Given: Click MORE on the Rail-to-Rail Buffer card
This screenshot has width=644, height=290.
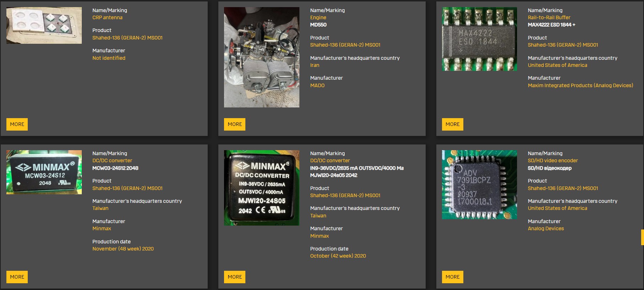Looking at the screenshot, I should pyautogui.click(x=452, y=124).
